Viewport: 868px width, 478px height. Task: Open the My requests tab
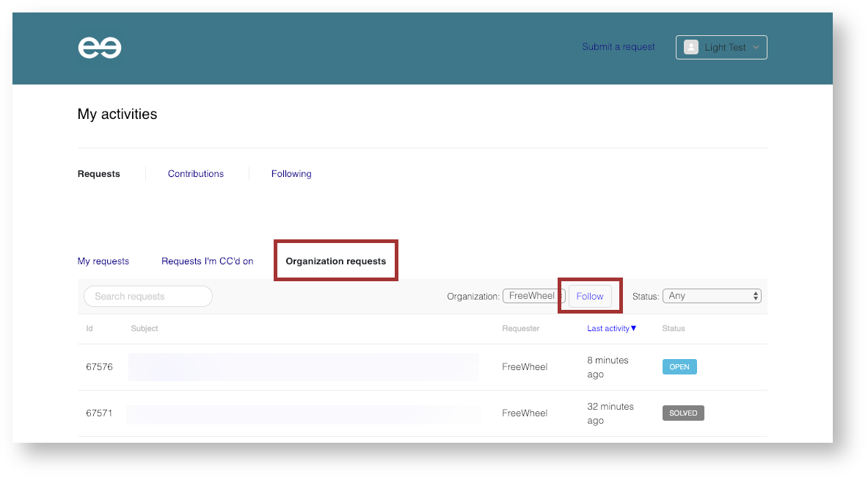pos(103,261)
